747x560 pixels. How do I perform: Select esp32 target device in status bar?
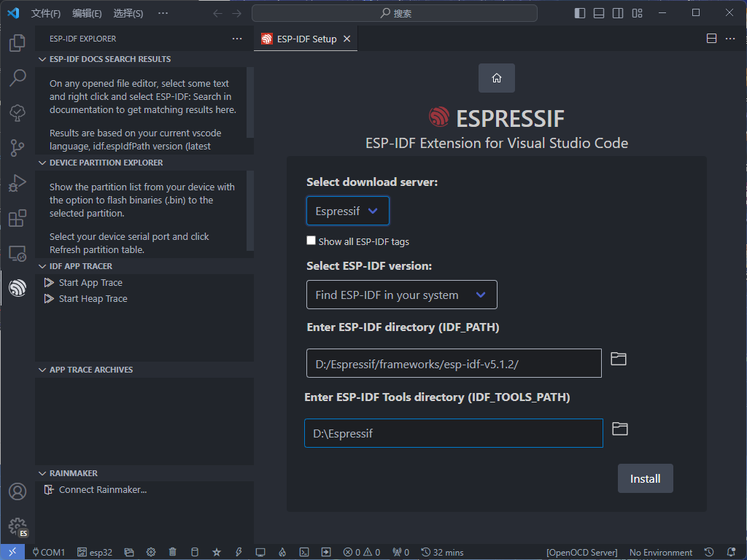pyautogui.click(x=95, y=552)
